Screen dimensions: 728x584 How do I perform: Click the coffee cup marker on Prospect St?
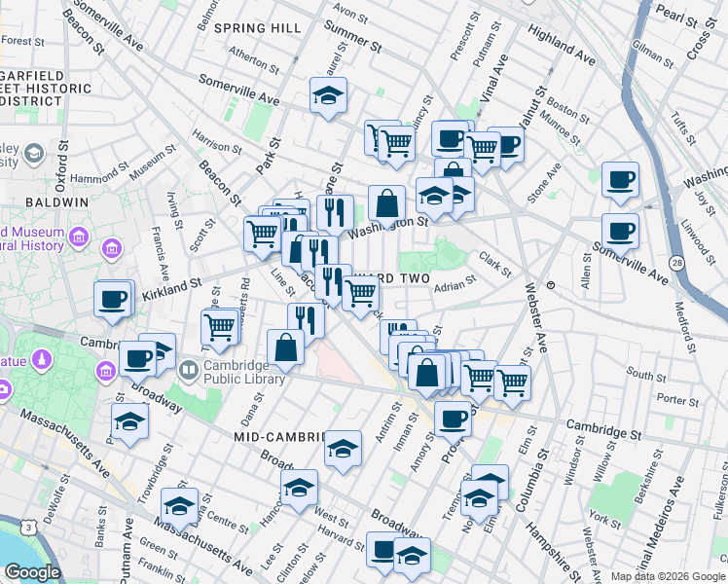coord(454,420)
